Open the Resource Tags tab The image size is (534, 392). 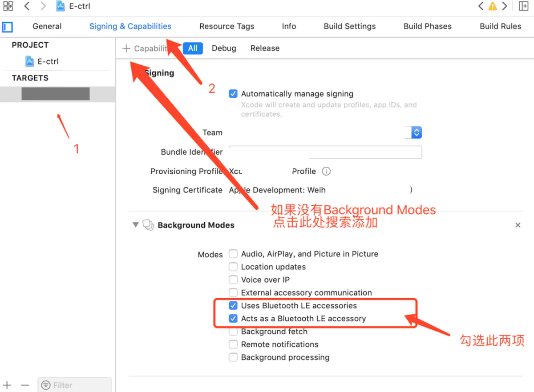pos(227,26)
